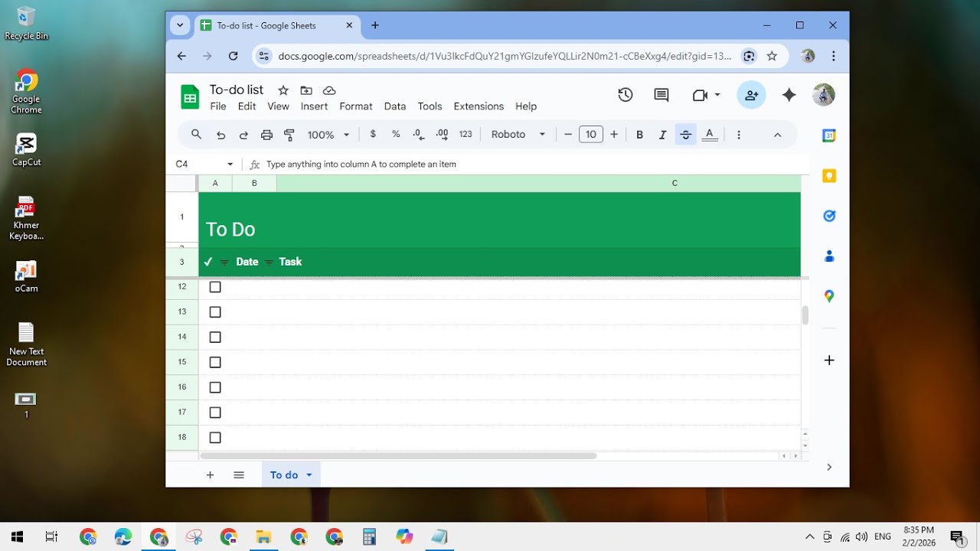Open the Tools menu

[430, 106]
